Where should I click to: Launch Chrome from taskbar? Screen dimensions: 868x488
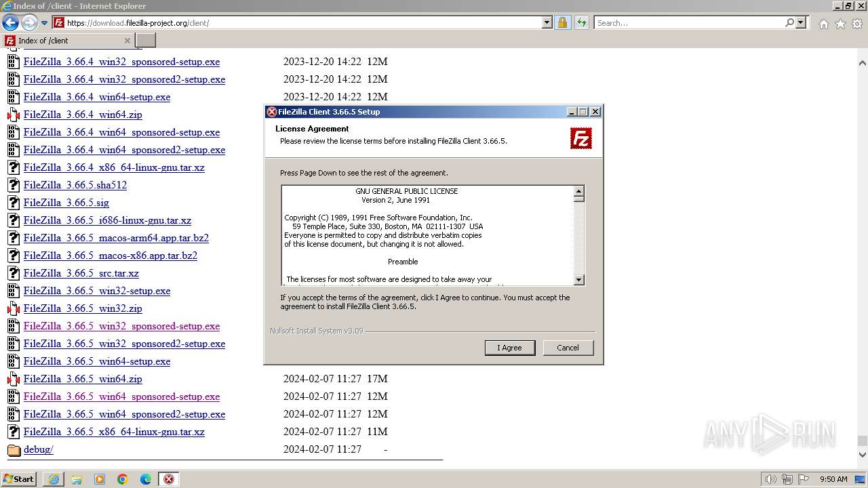[123, 479]
